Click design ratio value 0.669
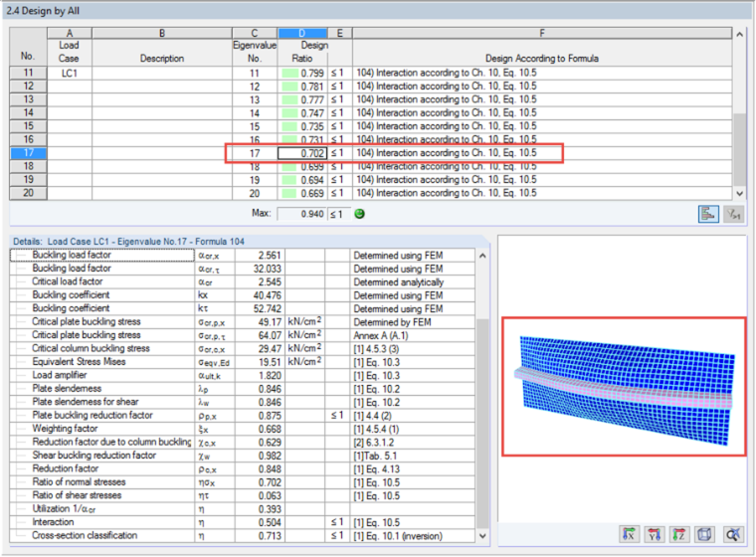 coord(302,193)
